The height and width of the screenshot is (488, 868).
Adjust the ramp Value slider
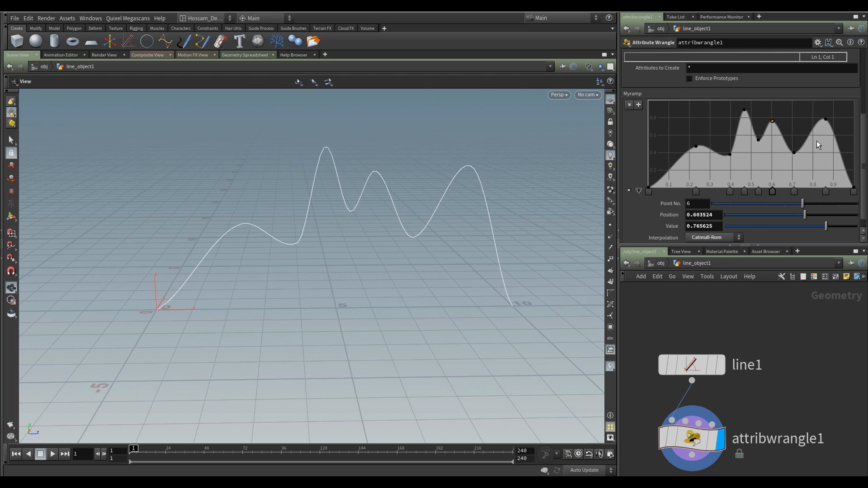point(791,226)
